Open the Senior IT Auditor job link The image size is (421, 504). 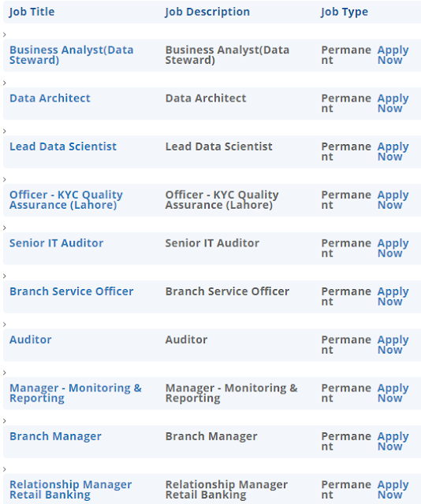[x=56, y=243]
